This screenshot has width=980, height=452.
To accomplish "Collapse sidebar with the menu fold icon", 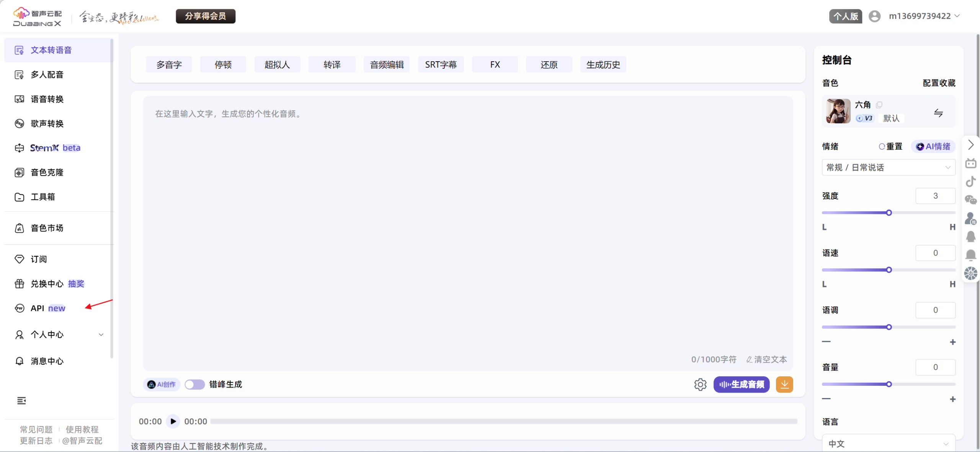I will point(21,400).
